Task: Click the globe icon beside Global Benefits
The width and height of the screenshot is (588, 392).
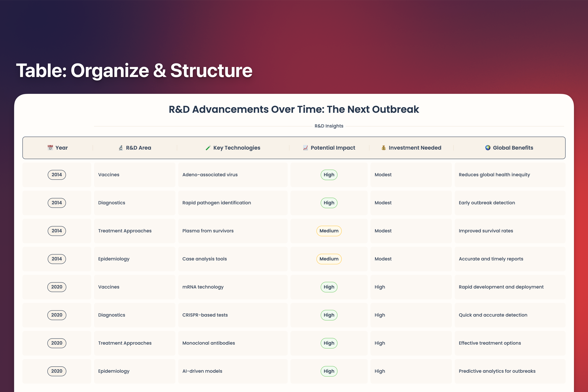Action: pos(488,148)
